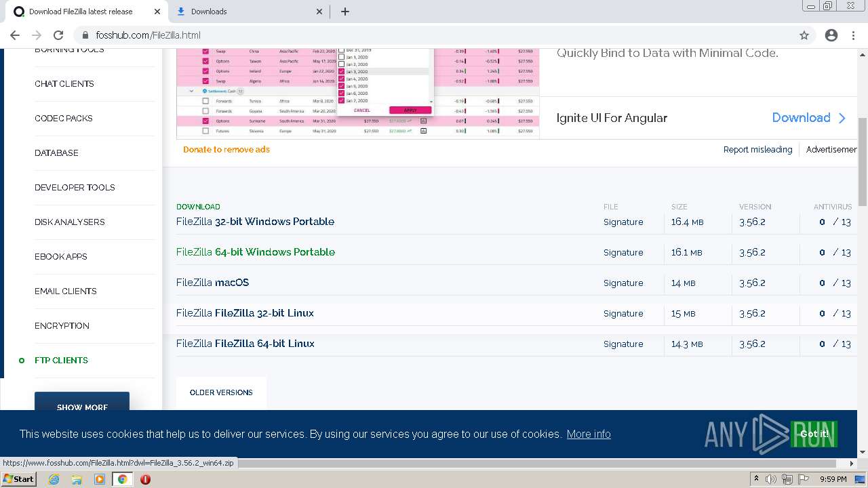
Task: Open the Chrome profile avatar
Action: [831, 35]
